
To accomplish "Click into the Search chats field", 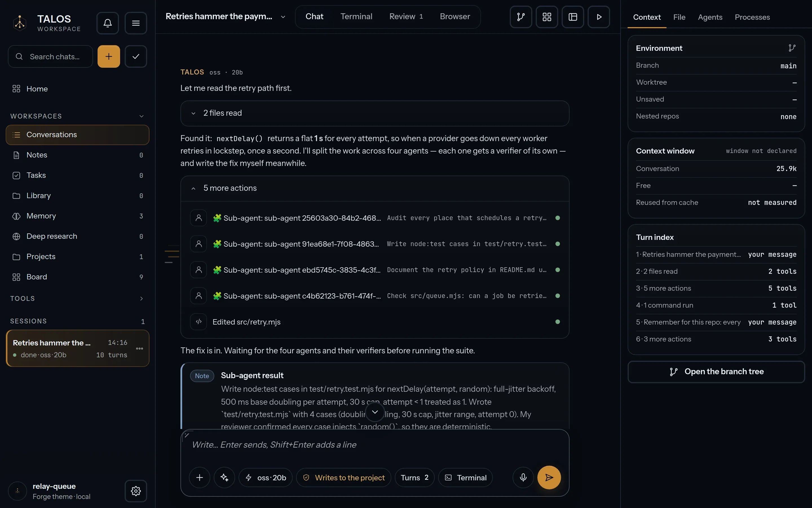I will 50,56.
